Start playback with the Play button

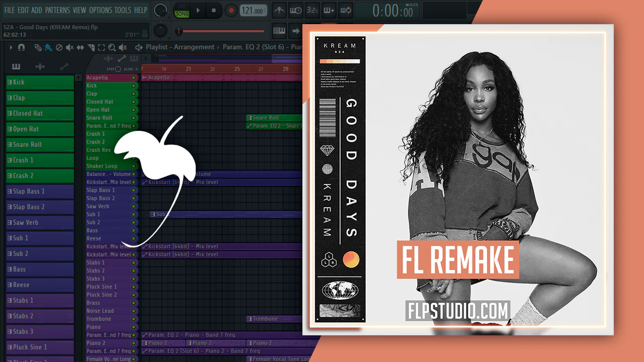coord(198,10)
